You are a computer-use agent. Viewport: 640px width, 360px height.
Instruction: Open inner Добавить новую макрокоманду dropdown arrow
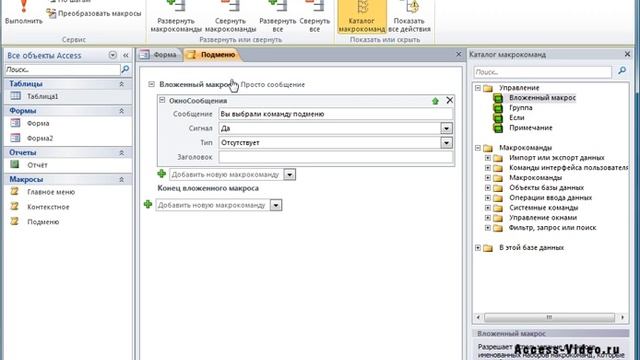[289, 174]
